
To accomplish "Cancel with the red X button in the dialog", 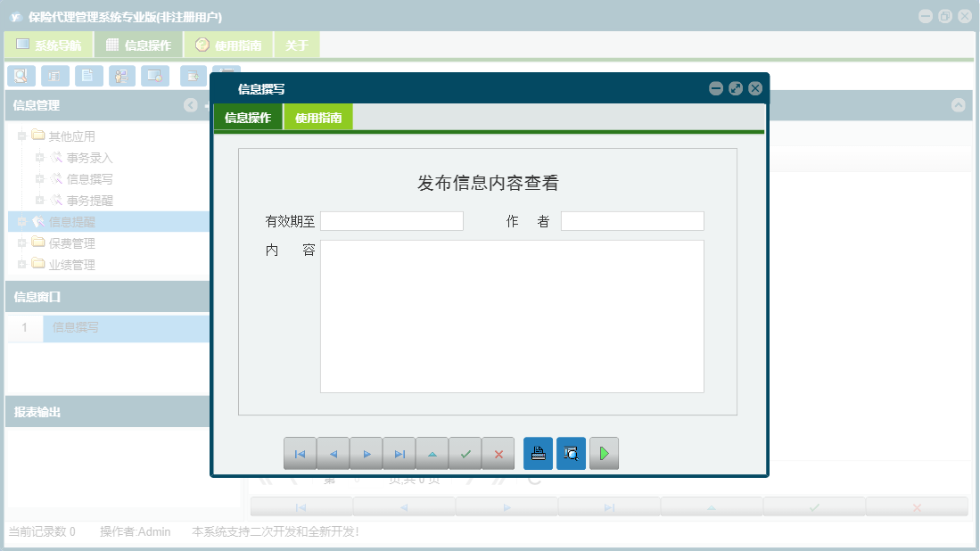I will [498, 454].
